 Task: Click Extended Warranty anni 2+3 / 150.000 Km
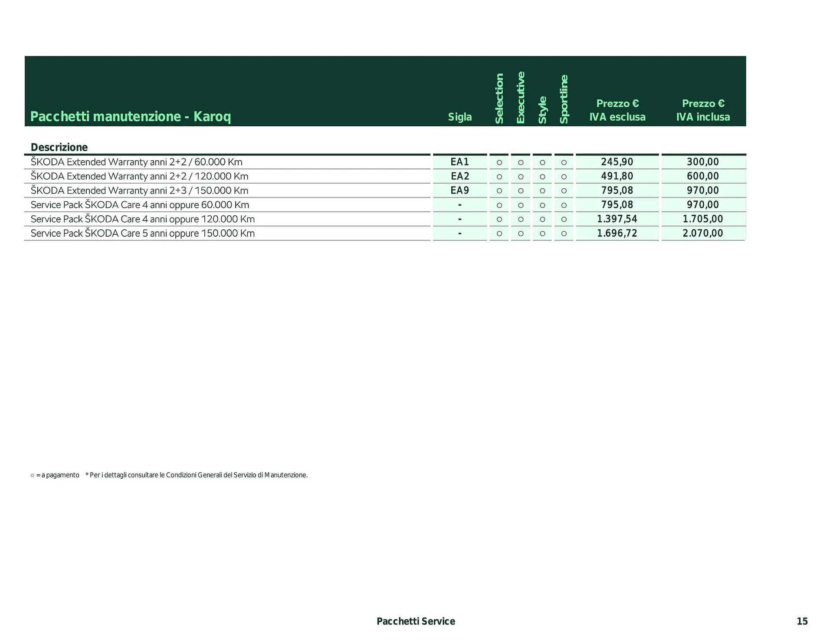click(139, 191)
